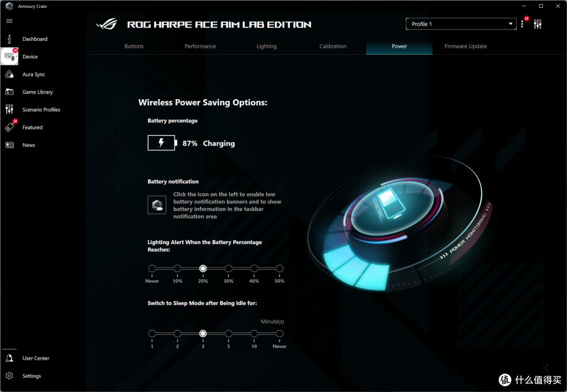Click the Armoury Crate app icon
Image resolution: width=567 pixels, height=392 pixels.
9,6
